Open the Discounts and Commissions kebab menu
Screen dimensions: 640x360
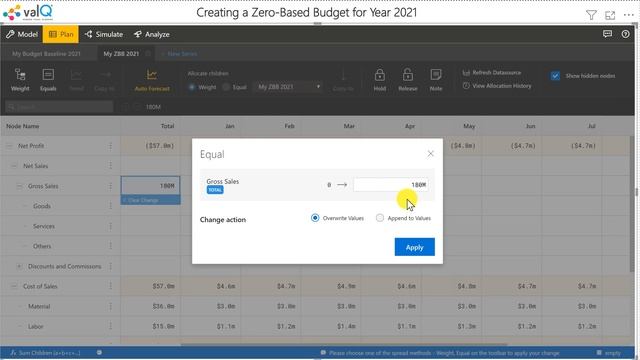pyautogui.click(x=110, y=266)
